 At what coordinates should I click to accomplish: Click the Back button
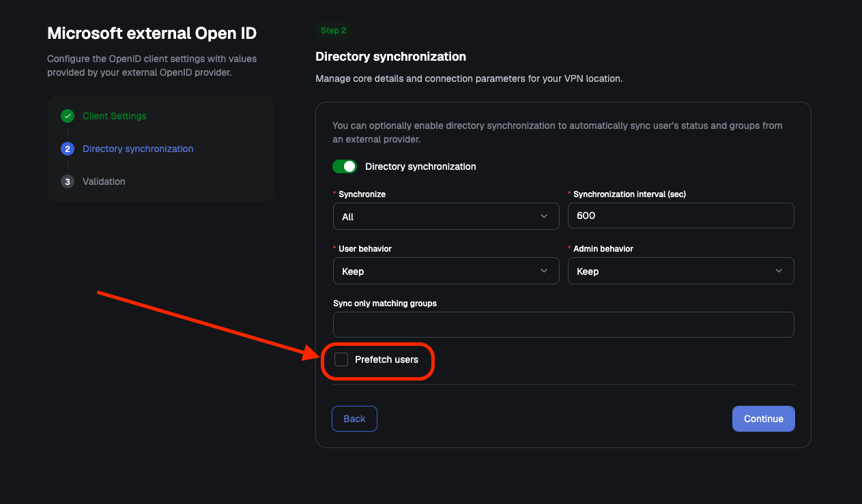(x=354, y=419)
